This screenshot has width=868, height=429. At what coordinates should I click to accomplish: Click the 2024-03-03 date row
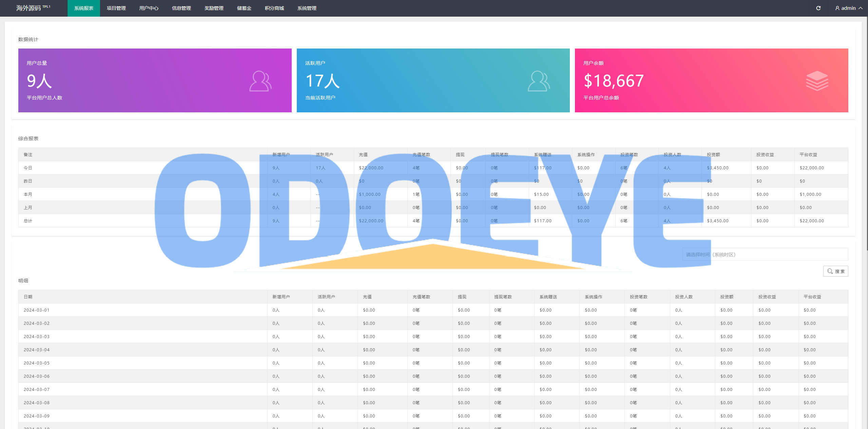click(433, 336)
